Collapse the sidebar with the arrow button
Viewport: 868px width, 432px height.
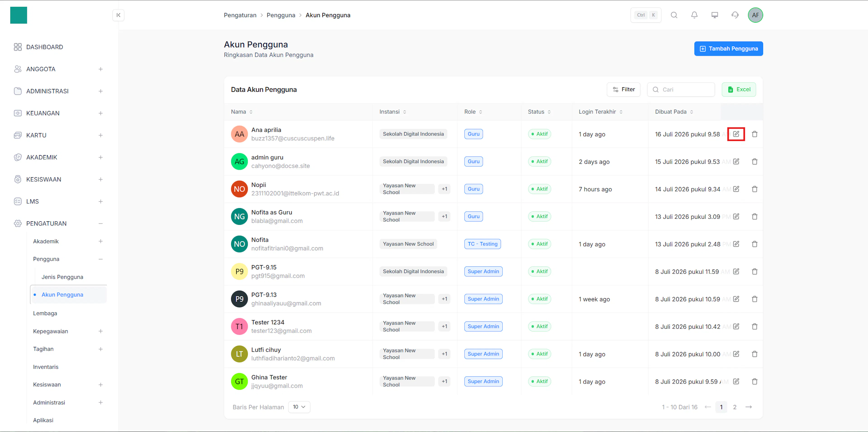pos(118,15)
